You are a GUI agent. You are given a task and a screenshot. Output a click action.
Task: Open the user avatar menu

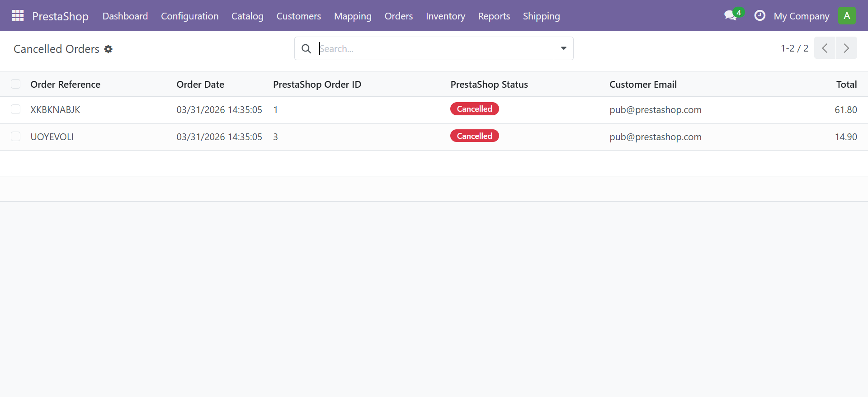tap(846, 16)
